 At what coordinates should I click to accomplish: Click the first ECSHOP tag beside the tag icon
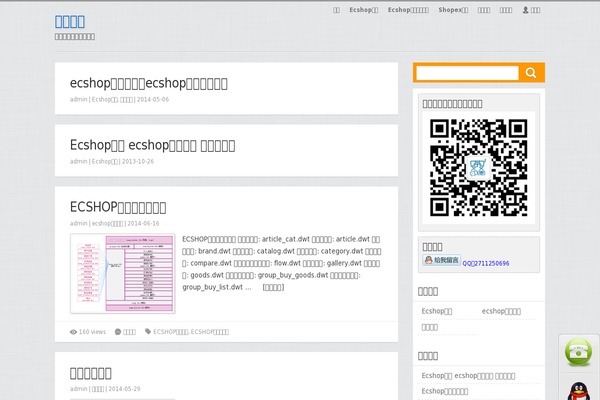[171, 332]
